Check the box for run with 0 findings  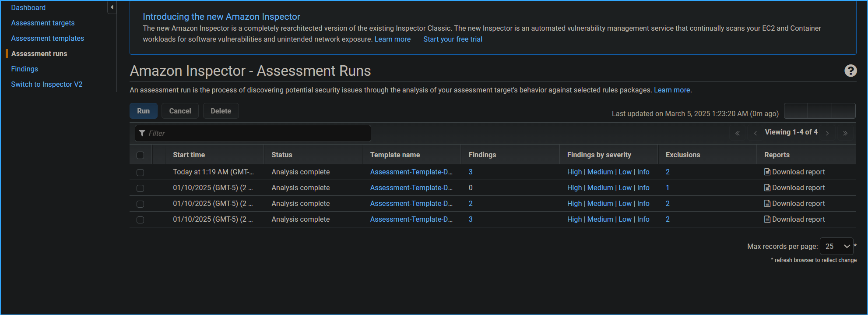coord(140,188)
